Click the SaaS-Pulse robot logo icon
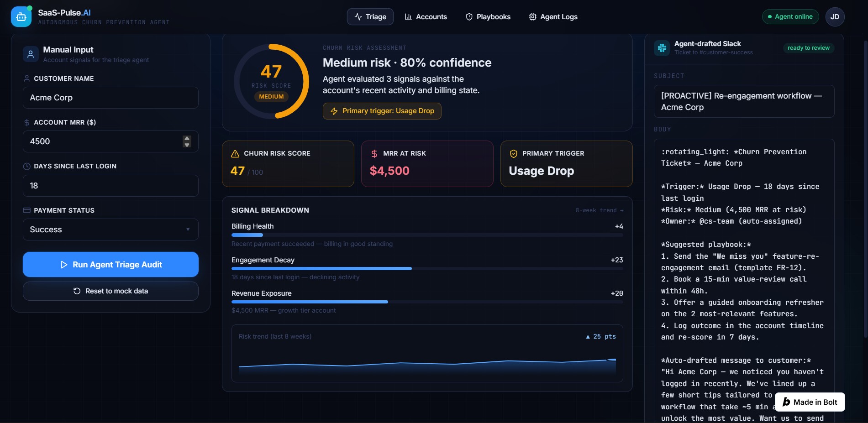 21,16
